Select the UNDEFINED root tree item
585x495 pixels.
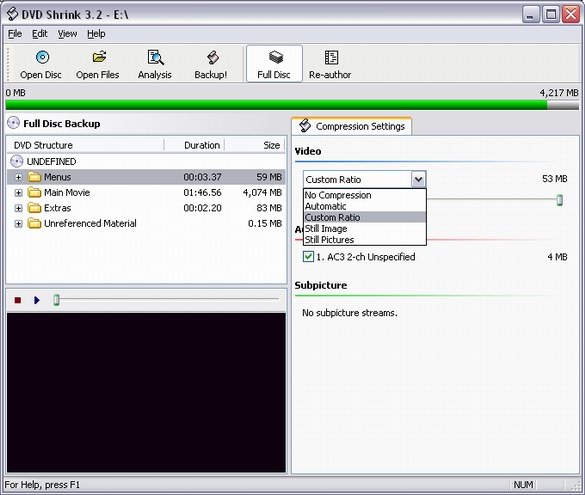pyautogui.click(x=51, y=162)
